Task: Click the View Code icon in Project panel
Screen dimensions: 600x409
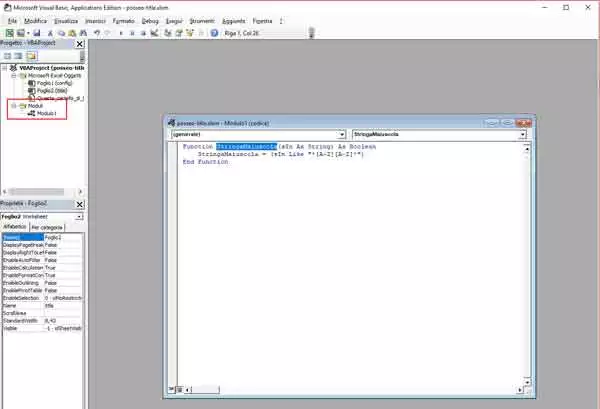Action: [x=7, y=56]
